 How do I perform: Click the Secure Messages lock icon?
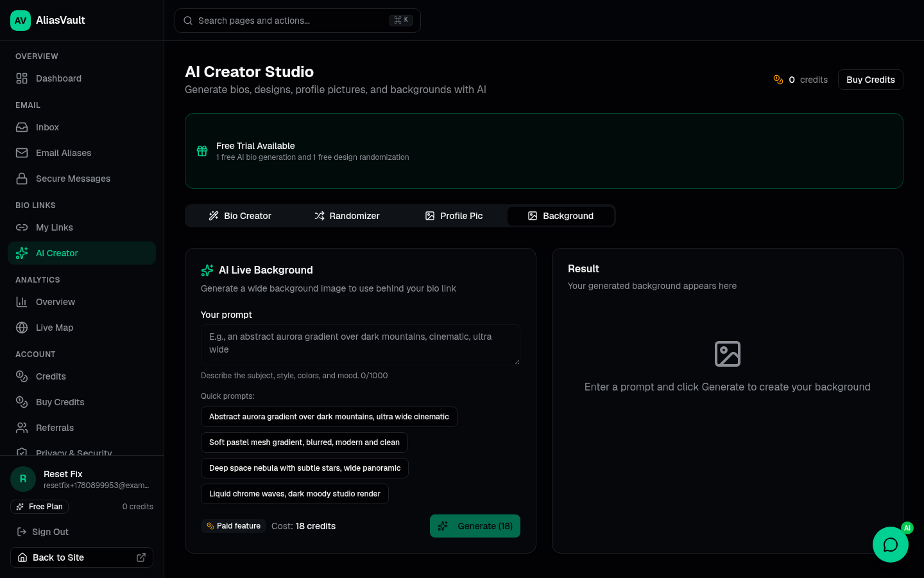coord(22,179)
